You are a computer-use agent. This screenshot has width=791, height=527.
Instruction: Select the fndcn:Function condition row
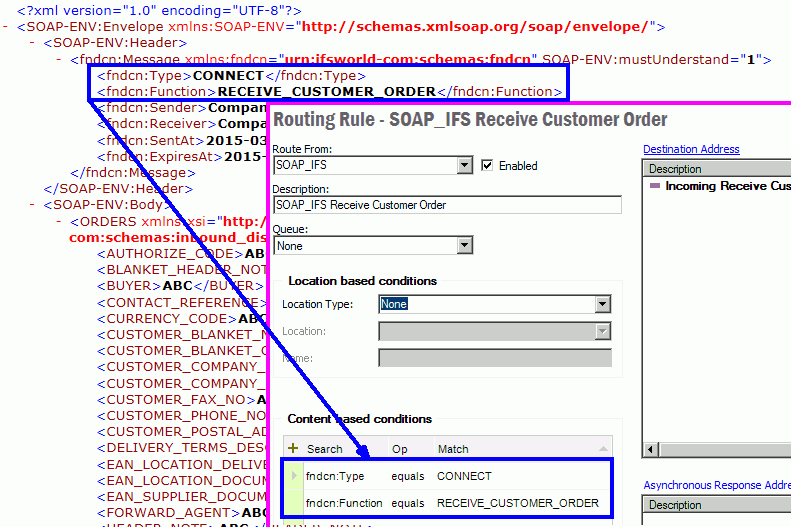pos(452,503)
